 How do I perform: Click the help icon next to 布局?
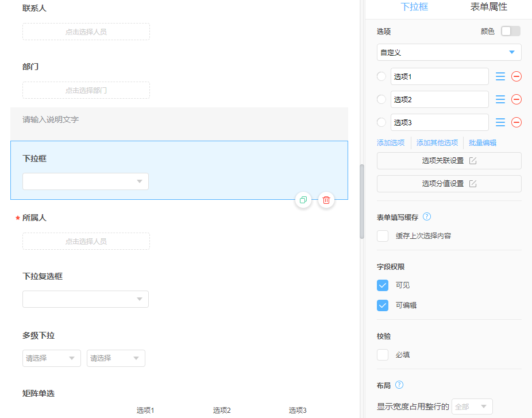point(399,385)
